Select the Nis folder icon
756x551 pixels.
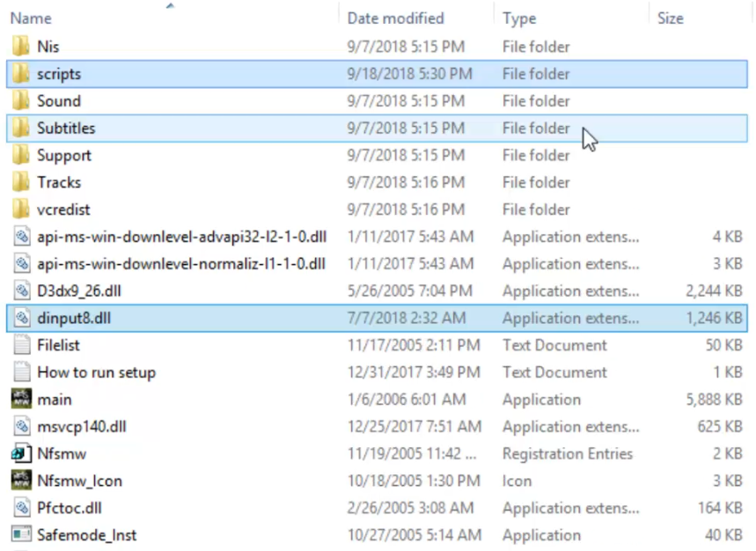(21, 47)
